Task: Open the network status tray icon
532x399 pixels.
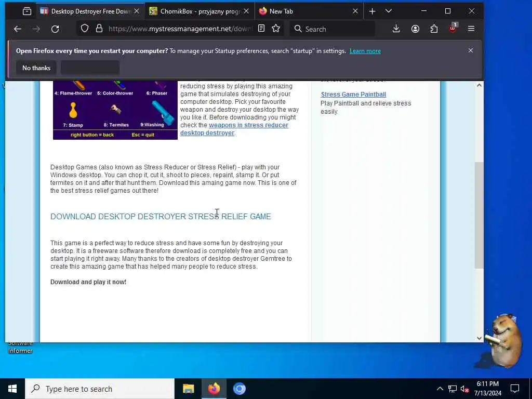Action: pyautogui.click(x=453, y=389)
